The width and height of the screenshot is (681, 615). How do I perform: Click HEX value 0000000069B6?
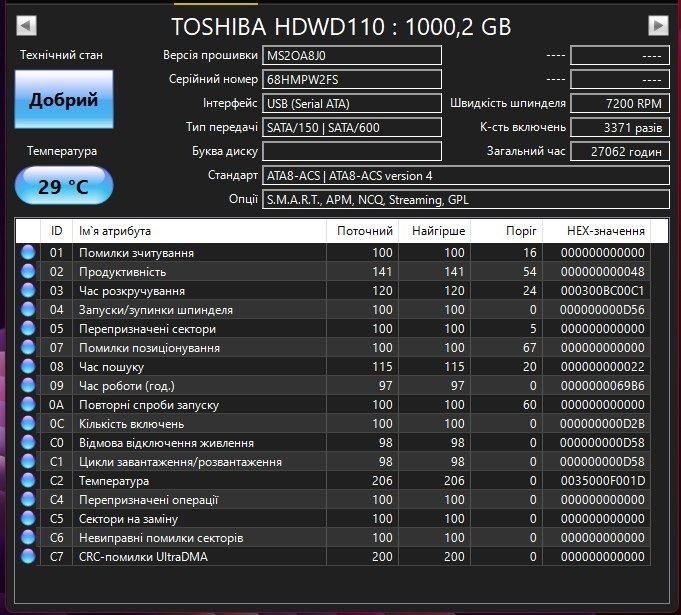click(602, 386)
